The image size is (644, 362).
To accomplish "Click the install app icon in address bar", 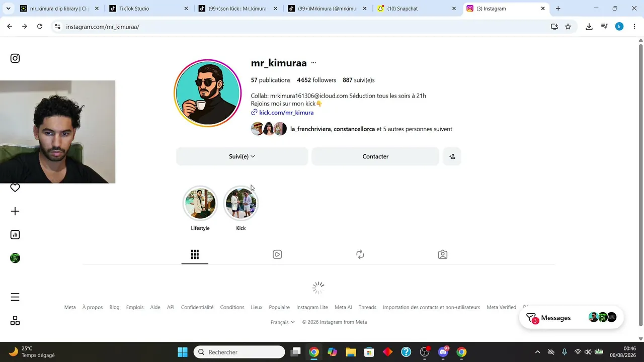I will [554, 27].
